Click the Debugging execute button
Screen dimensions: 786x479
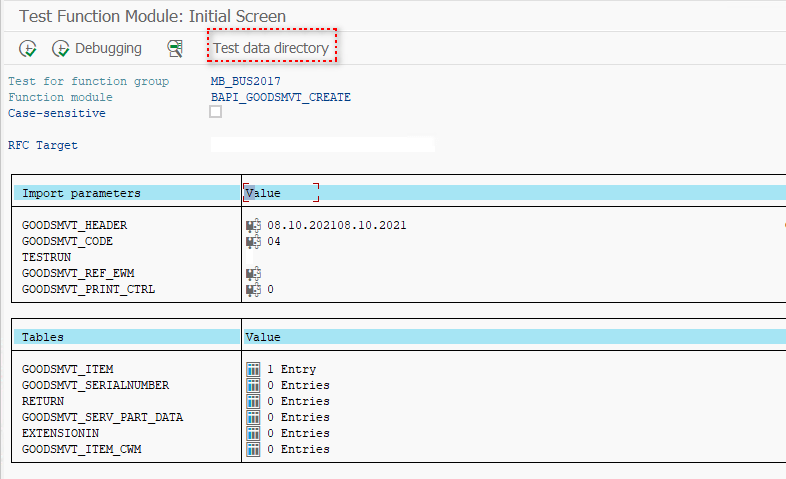click(x=96, y=48)
